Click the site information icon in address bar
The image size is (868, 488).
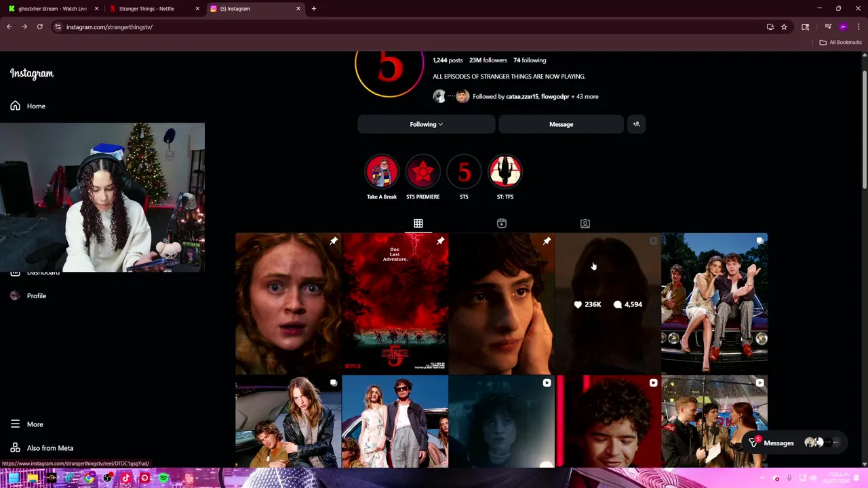point(58,27)
